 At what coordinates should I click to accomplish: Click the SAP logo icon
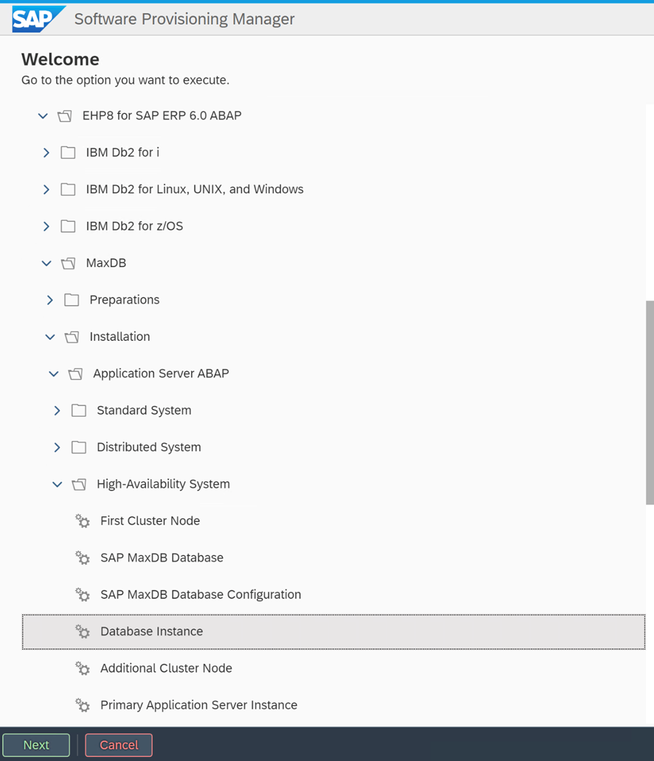click(38, 19)
